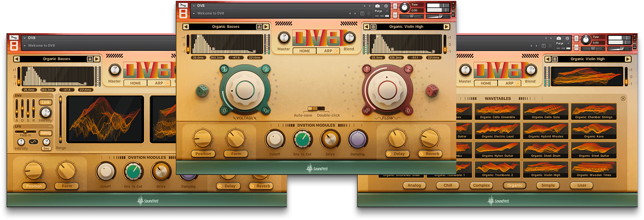Open the DV8 instrument dropdown in center window
The height and width of the screenshot is (220, 644).
tap(194, 6)
